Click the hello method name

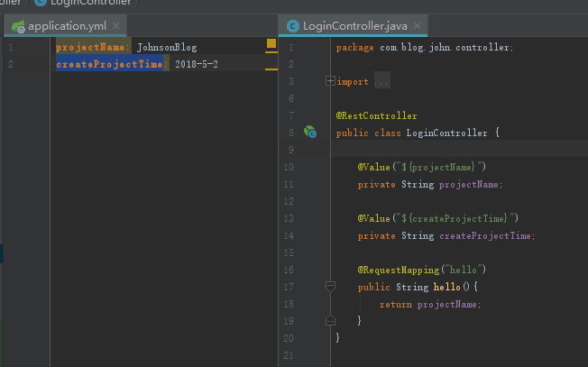pos(446,287)
